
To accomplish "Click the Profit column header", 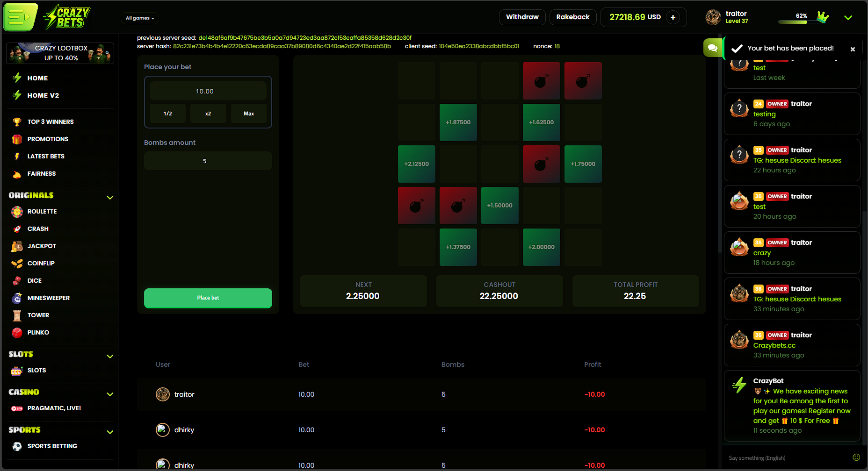I will 593,364.
